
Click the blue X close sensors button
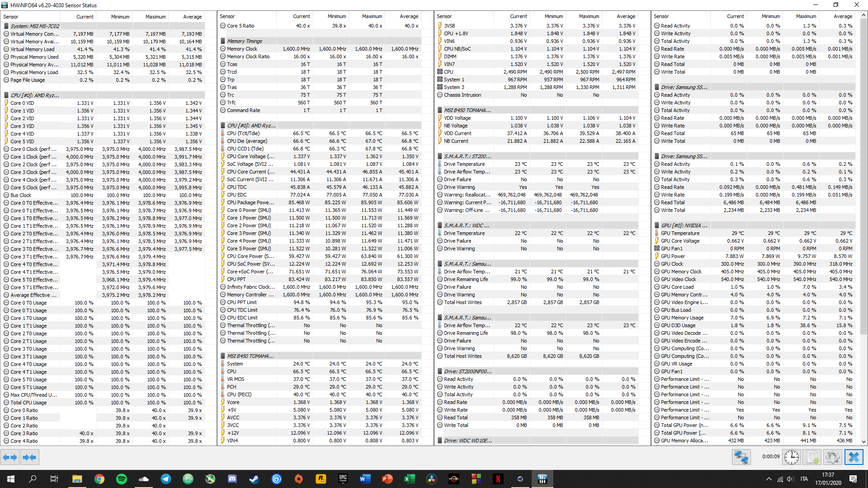pos(854,457)
